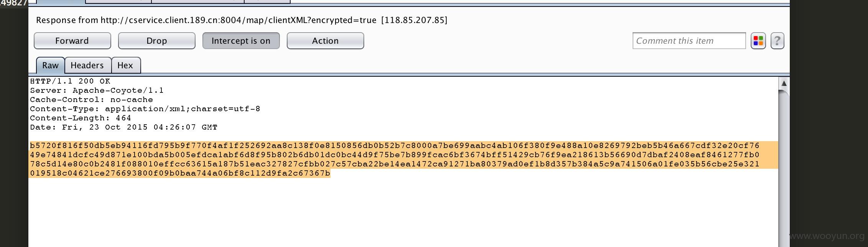Click the Content-Type header line
Image resolution: width=868 pixels, height=247 pixels.
point(145,109)
